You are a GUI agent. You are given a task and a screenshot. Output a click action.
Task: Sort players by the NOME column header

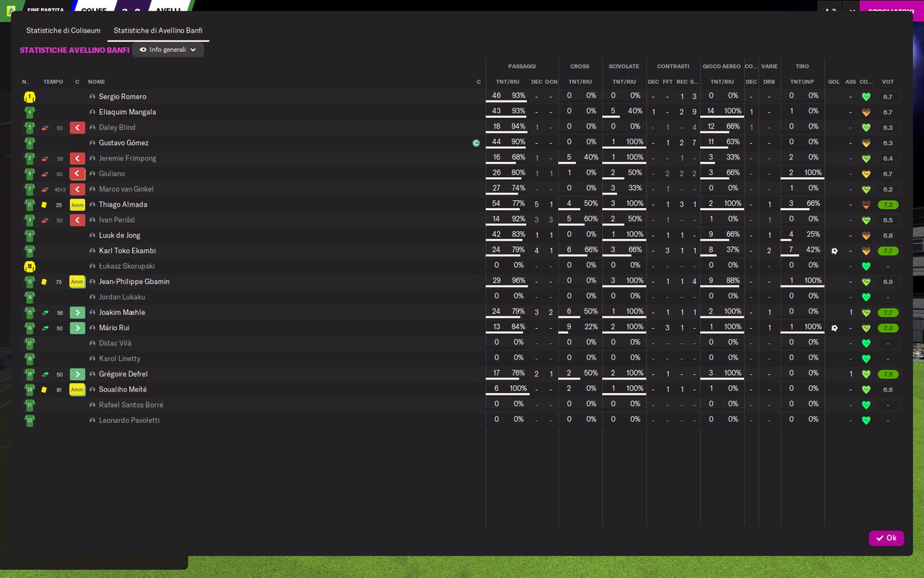(97, 82)
